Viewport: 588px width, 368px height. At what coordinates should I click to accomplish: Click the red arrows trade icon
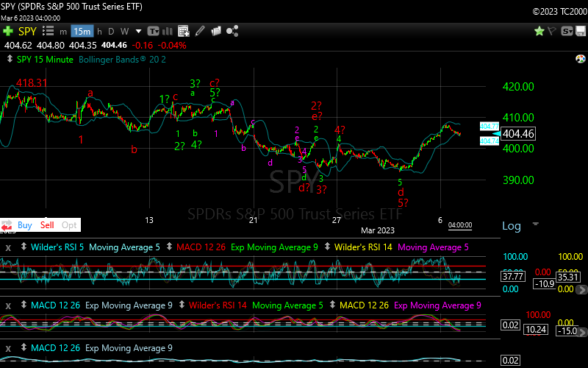(7, 226)
